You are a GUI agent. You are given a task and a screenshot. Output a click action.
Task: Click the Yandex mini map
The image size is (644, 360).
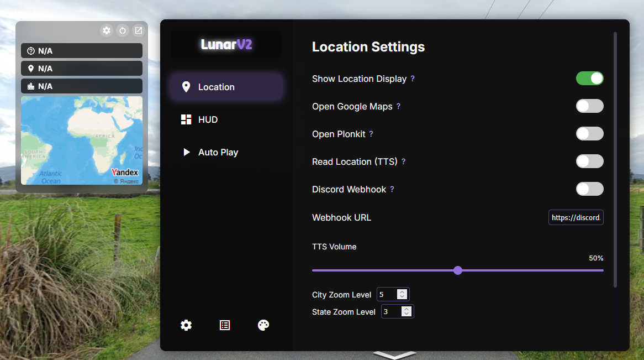point(82,140)
